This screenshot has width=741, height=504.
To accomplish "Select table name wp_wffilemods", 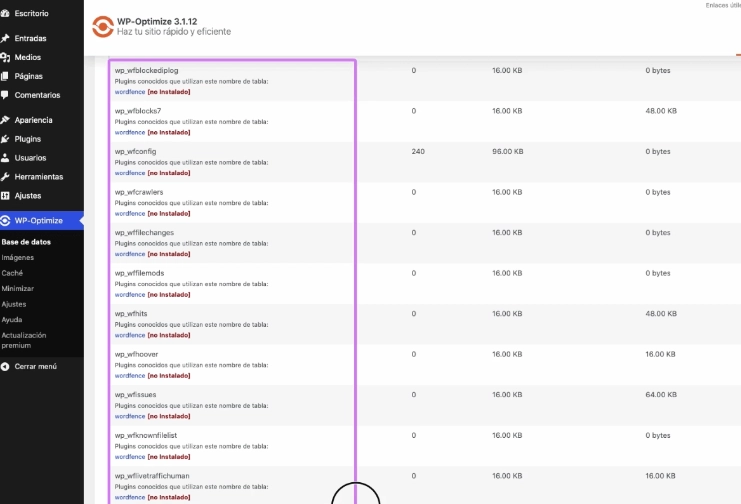I will [x=139, y=273].
